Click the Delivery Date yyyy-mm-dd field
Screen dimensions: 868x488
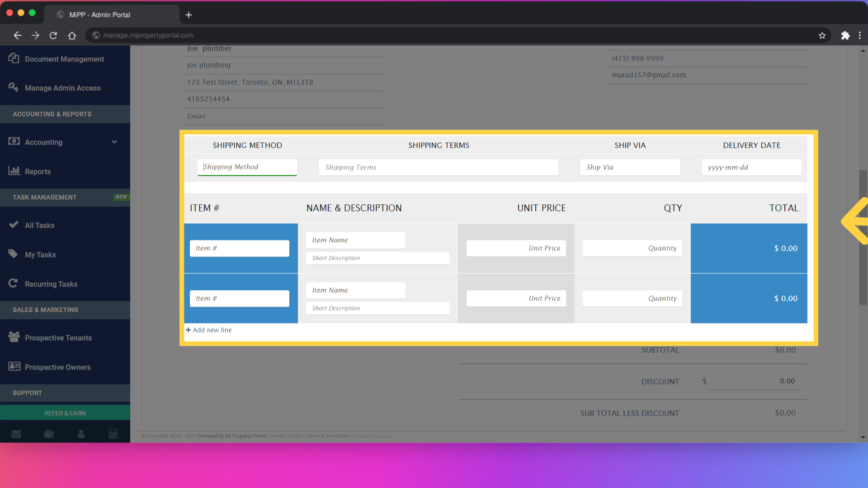coord(752,167)
